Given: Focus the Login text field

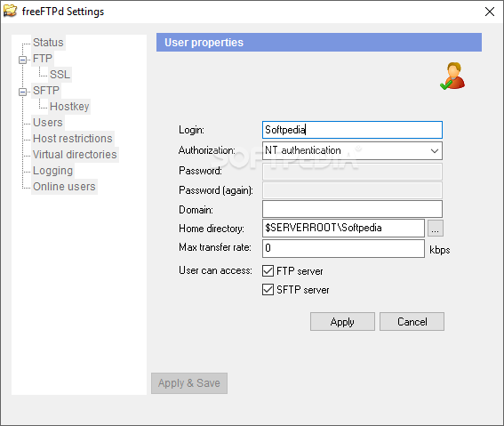Looking at the screenshot, I should click(x=352, y=130).
